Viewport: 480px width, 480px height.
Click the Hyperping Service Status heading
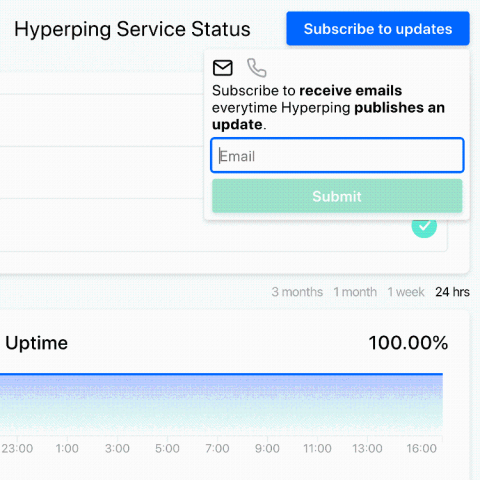tap(132, 29)
